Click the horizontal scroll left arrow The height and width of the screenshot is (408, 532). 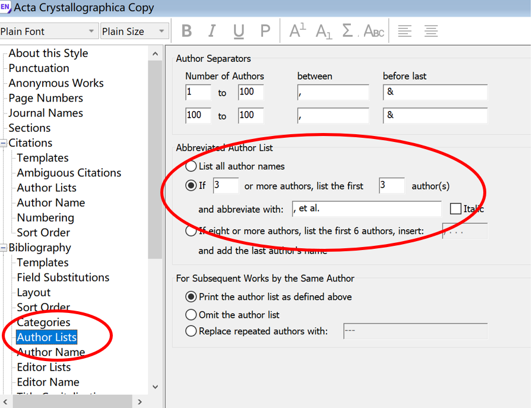(5, 401)
